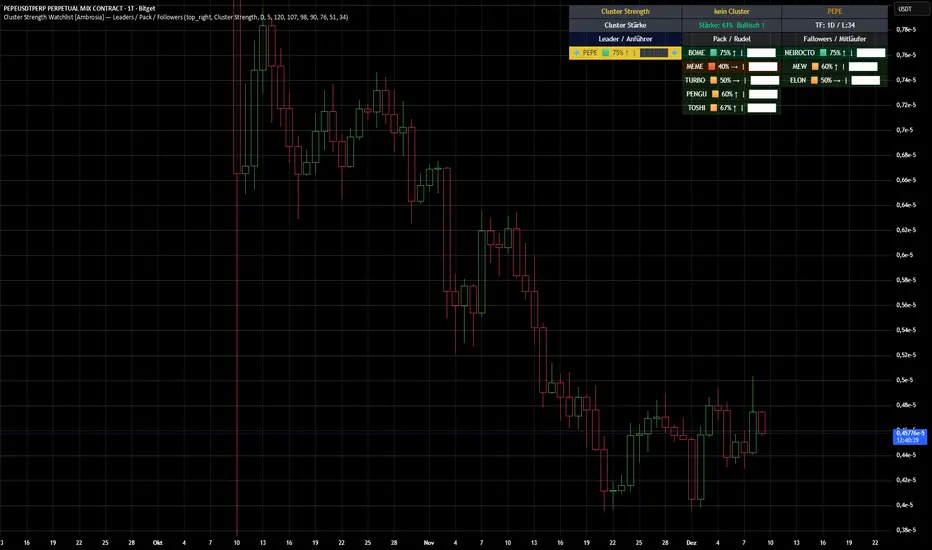The width and height of the screenshot is (932, 550).
Task: Click the orange square icon beside TURBO
Action: click(x=713, y=80)
